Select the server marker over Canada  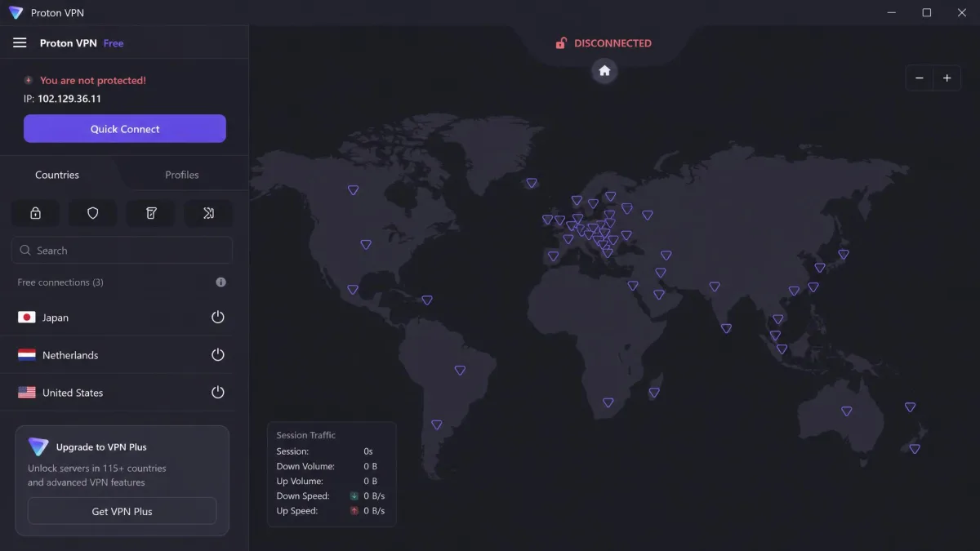[x=353, y=190]
